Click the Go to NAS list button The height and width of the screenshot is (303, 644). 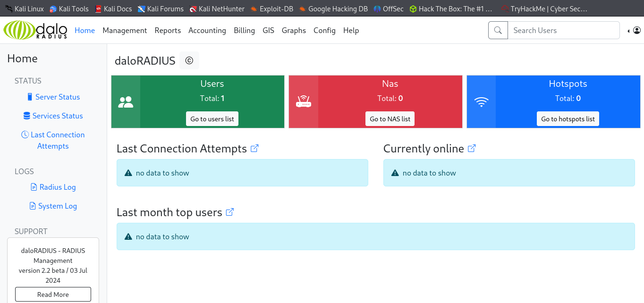coord(390,118)
